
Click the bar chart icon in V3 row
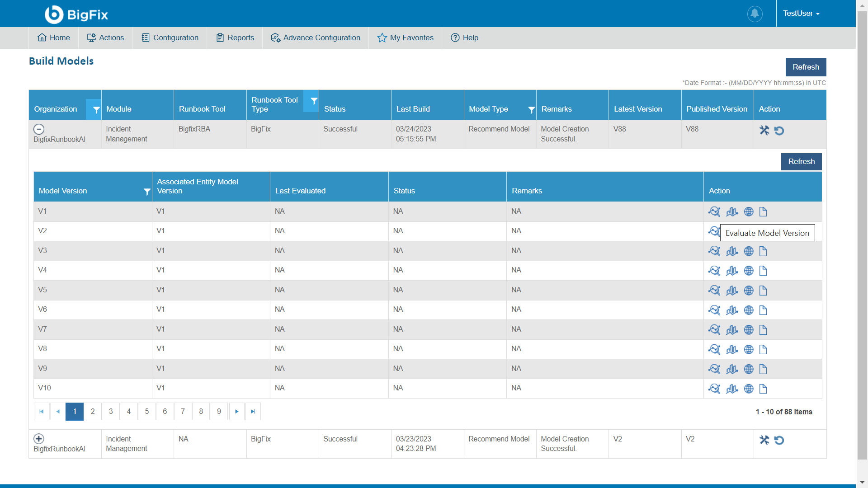click(x=732, y=251)
